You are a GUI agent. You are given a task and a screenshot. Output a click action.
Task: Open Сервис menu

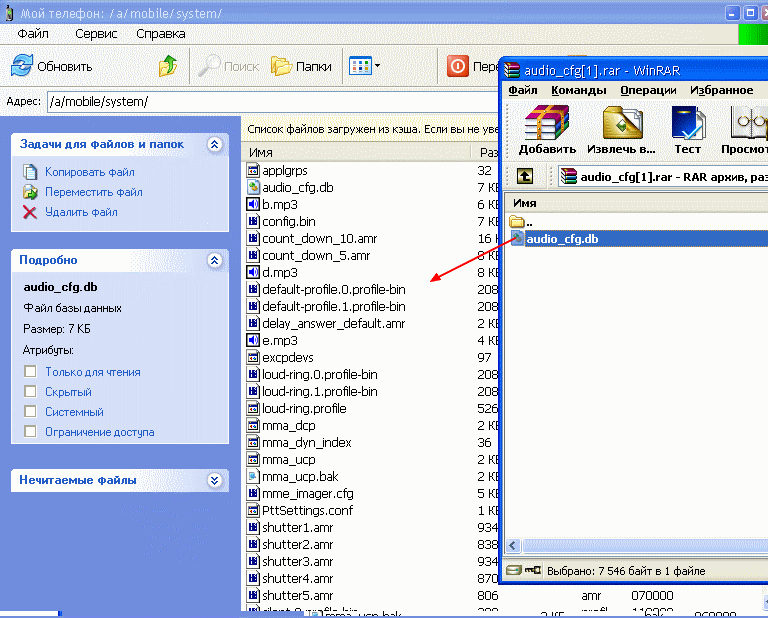coord(96,34)
